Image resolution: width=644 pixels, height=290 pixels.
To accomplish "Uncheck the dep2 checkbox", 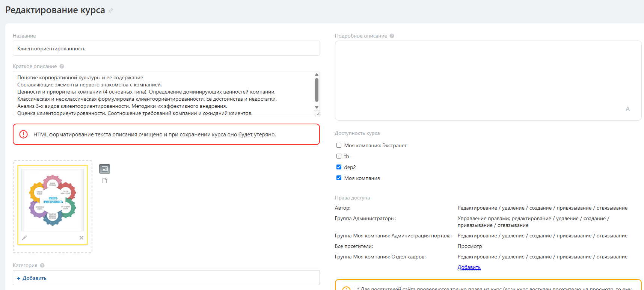I will 339,167.
